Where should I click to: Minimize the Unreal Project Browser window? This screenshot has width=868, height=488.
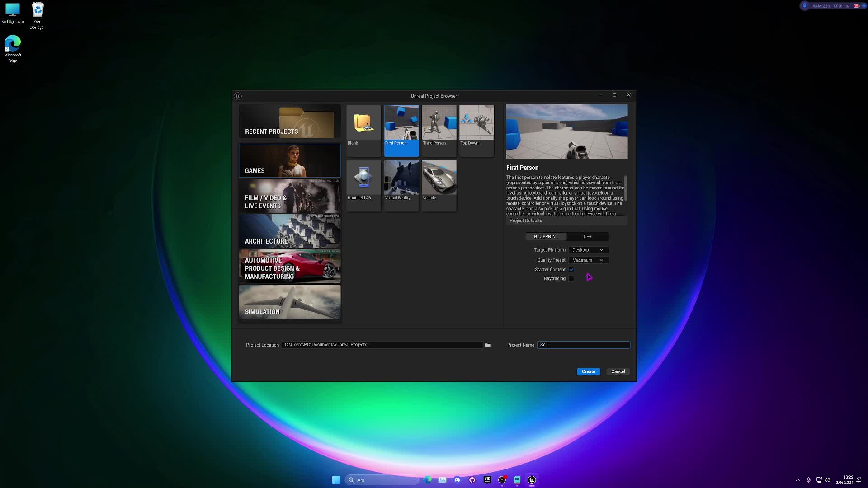click(x=600, y=95)
